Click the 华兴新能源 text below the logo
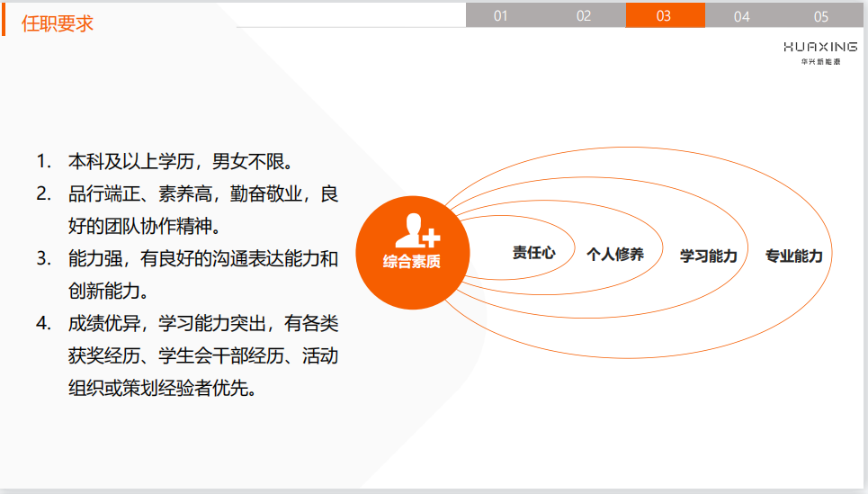Image resolution: width=868 pixels, height=494 pixels. point(819,62)
